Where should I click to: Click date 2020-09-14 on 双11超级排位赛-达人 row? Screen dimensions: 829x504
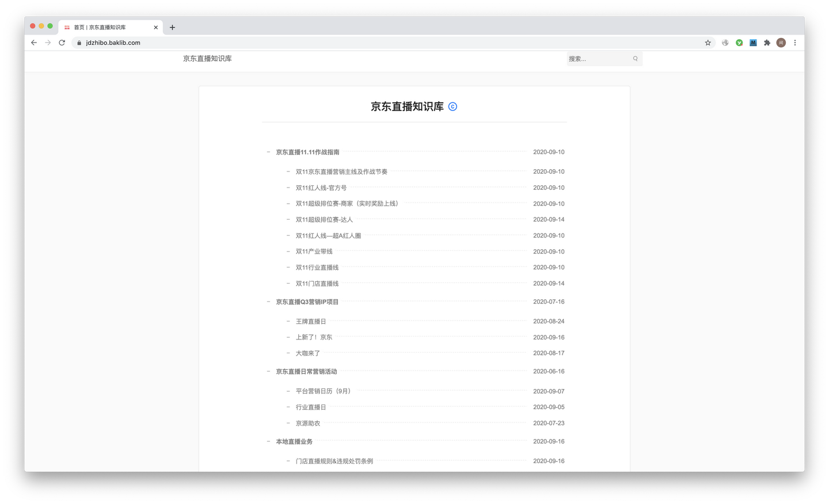(x=549, y=219)
